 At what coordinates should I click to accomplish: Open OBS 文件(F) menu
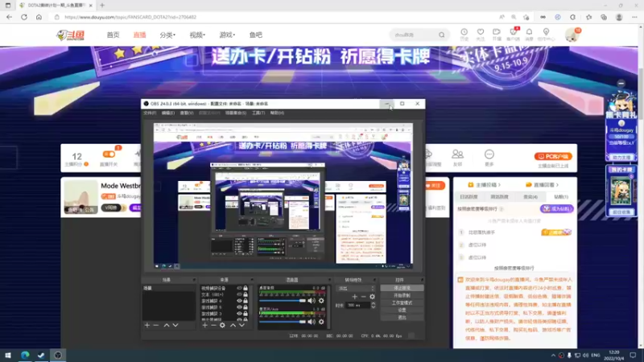pos(150,113)
